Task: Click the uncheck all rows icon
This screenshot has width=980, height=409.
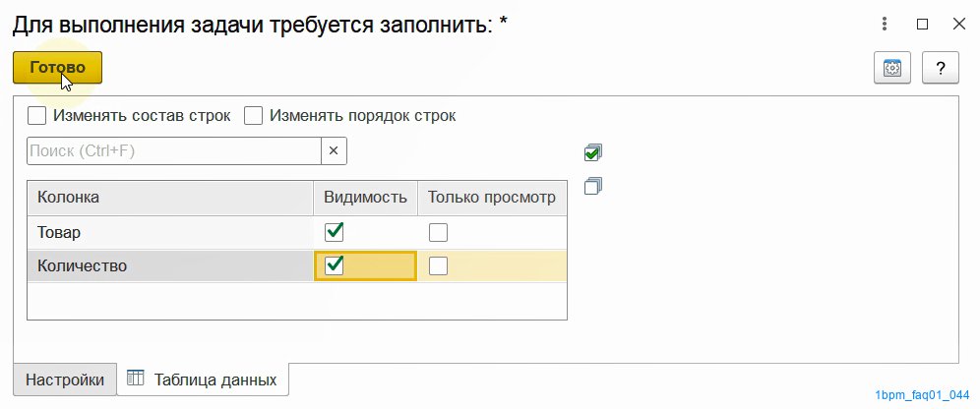Action: point(593,186)
